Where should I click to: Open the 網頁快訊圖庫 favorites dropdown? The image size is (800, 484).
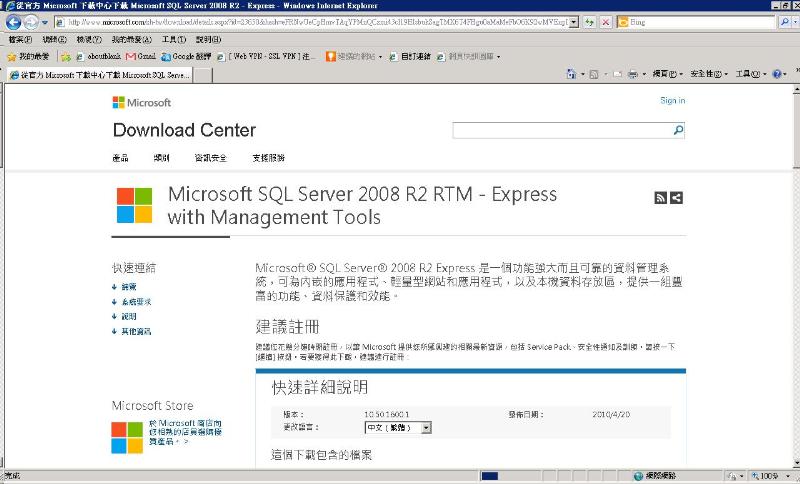(x=468, y=57)
